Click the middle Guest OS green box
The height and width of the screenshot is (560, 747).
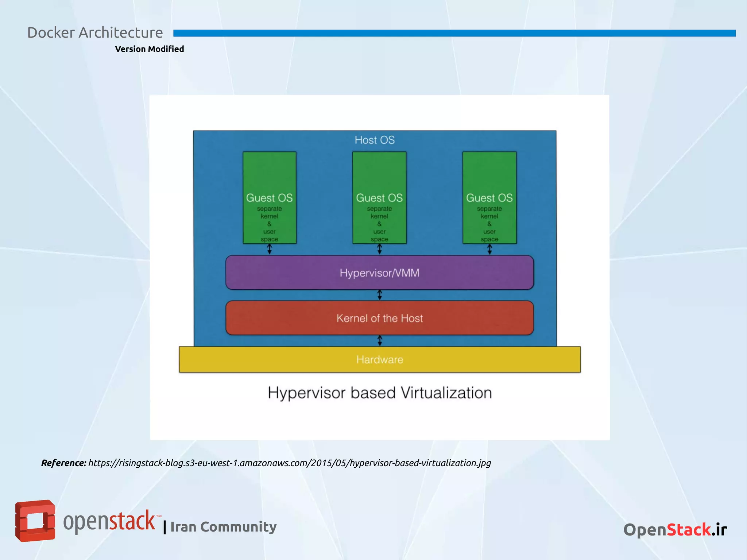(x=379, y=197)
